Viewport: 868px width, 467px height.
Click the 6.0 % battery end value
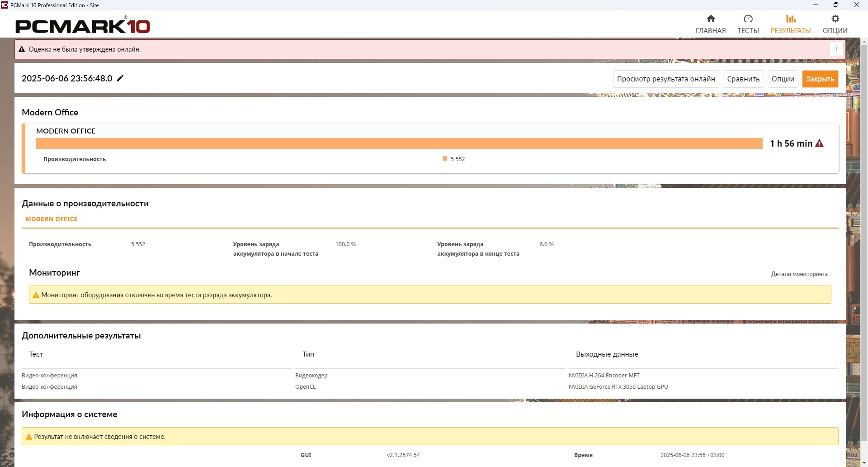546,244
